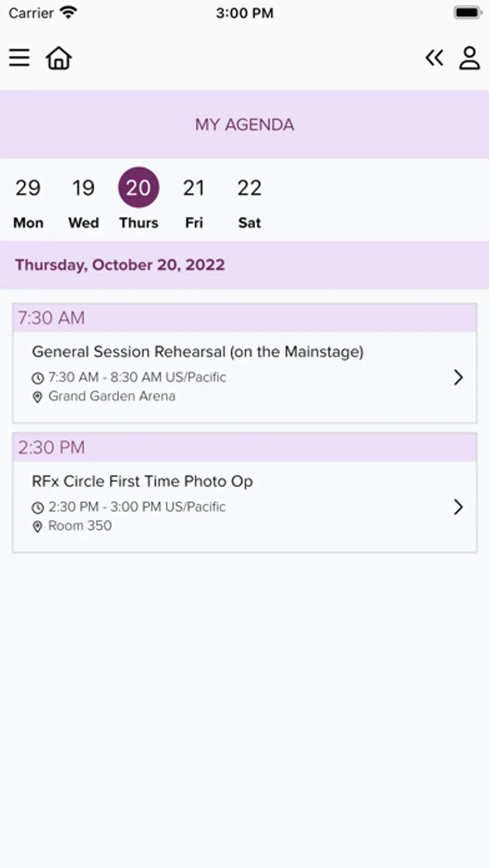This screenshot has width=489, height=868.
Task: Switch to Friday the 21st
Action: [194, 199]
